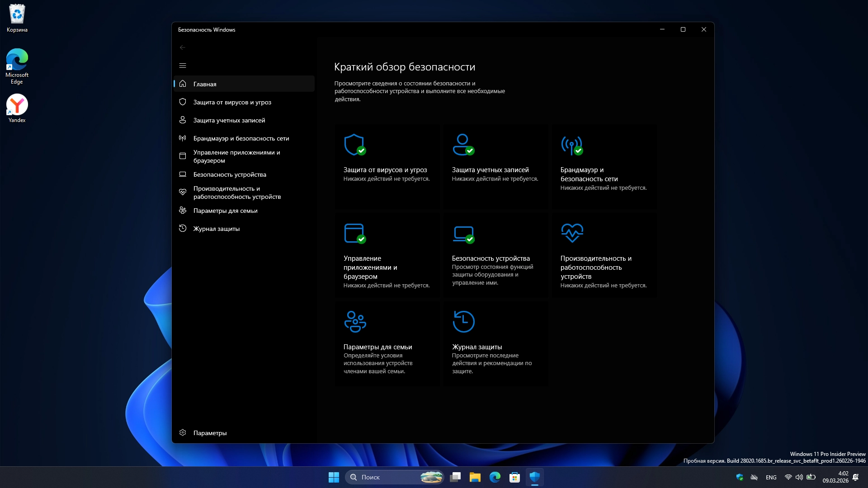
Task: Open Журнал защиты from the sidebar
Action: pos(217,229)
